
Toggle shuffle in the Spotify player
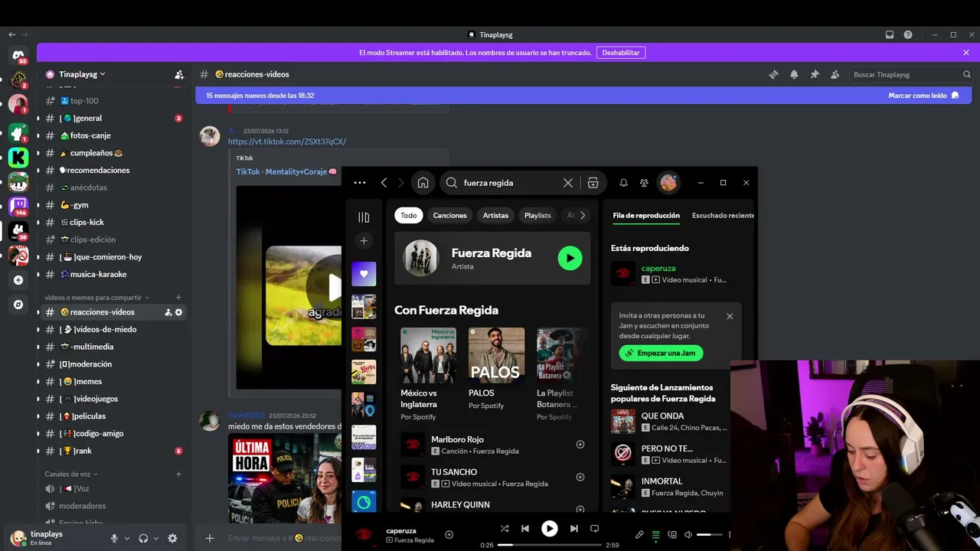pyautogui.click(x=505, y=529)
